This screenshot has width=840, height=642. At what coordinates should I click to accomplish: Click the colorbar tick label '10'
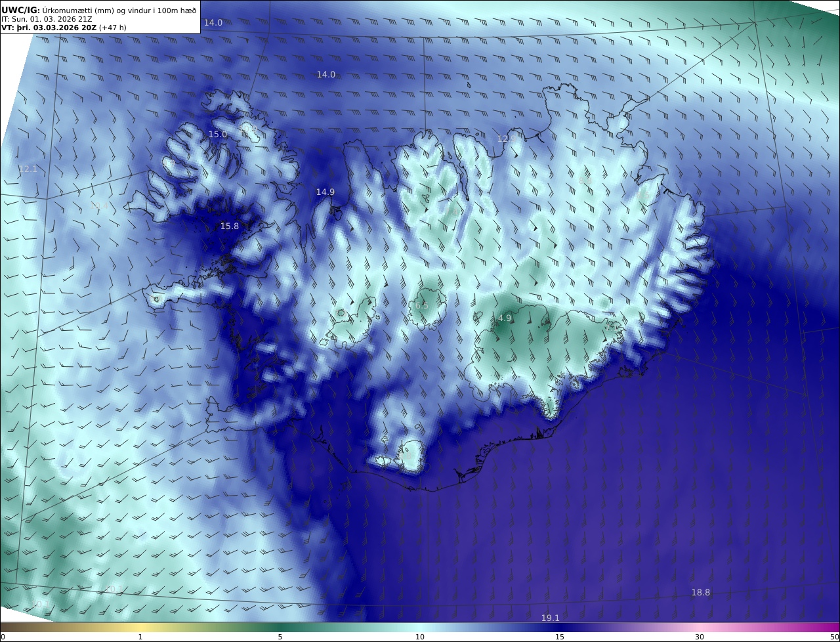pyautogui.click(x=420, y=637)
